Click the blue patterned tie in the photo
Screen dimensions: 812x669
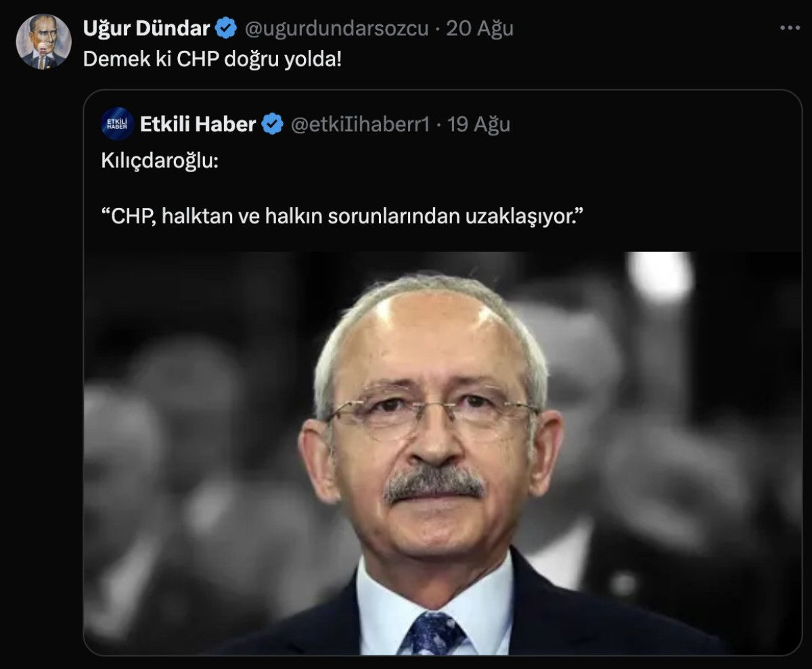click(434, 633)
